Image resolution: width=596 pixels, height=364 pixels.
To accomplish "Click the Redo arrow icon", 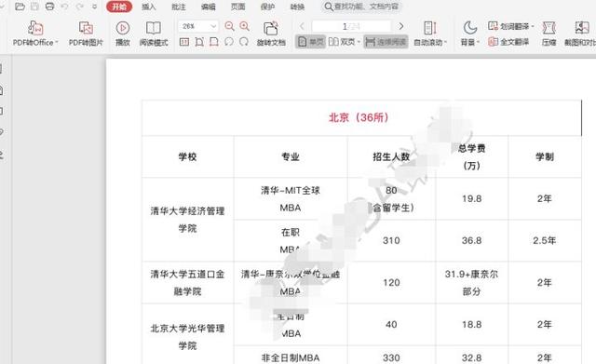I will coord(79,7).
